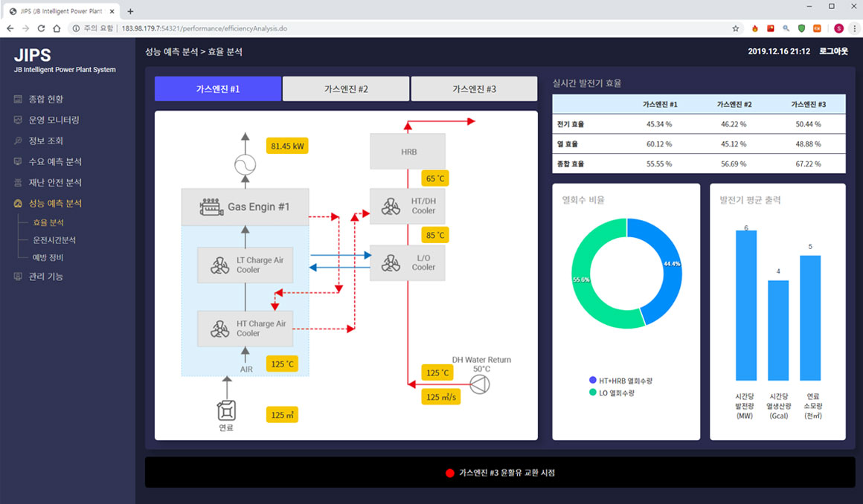The height and width of the screenshot is (504, 863).
Task: Click 전기 효율 value 45.34 %
Action: click(x=659, y=124)
